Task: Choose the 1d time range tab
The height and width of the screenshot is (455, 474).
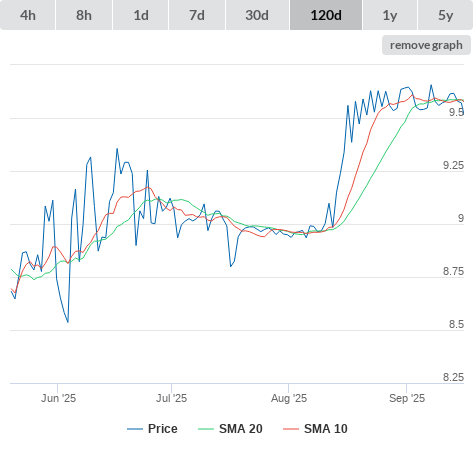Action: 141,15
